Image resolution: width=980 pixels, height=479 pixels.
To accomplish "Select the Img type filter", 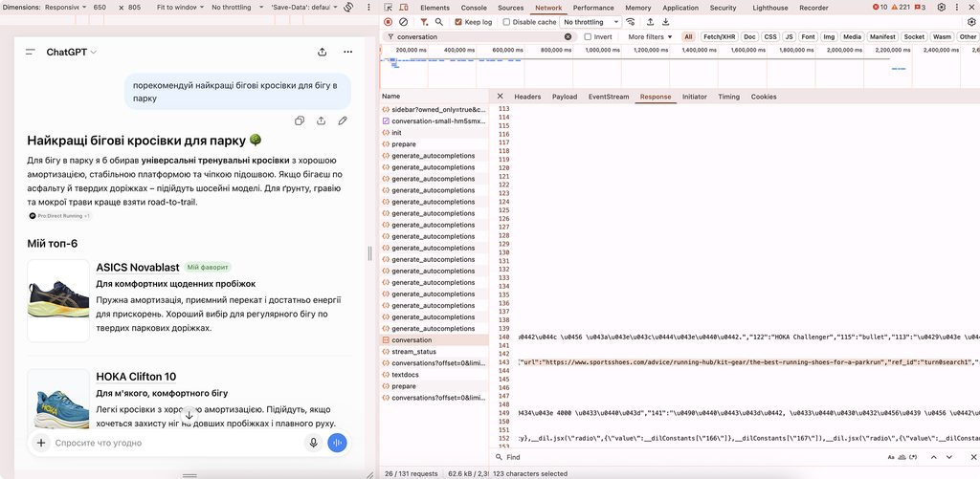I will 829,37.
